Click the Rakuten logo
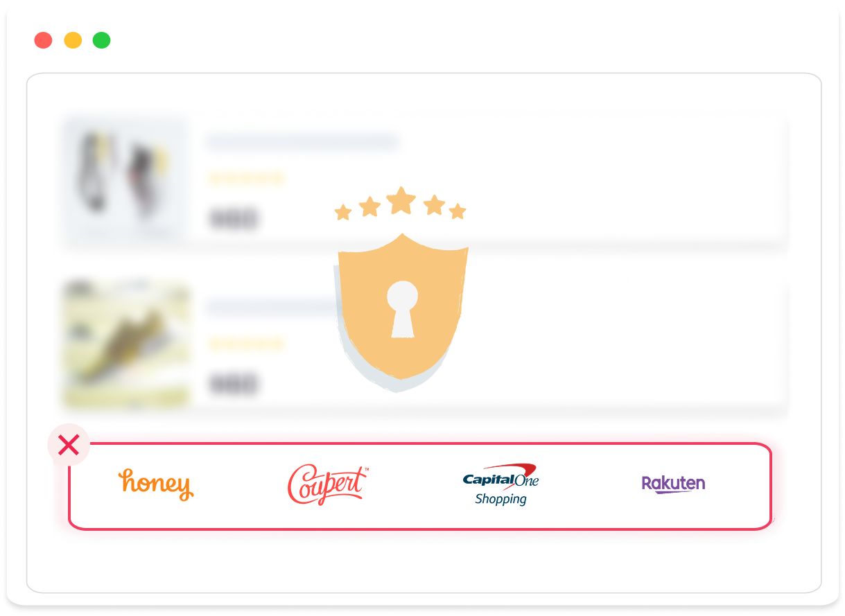 click(673, 484)
